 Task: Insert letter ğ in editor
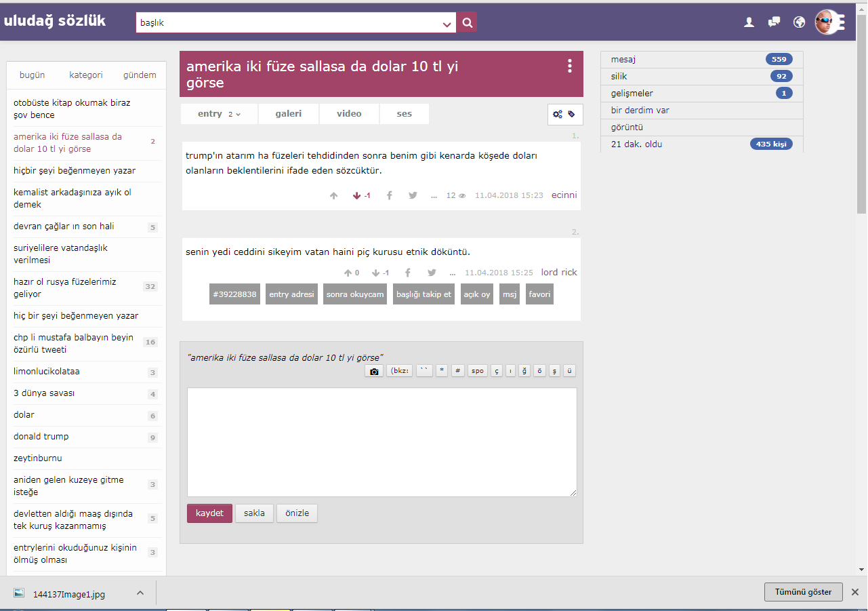[x=524, y=371]
